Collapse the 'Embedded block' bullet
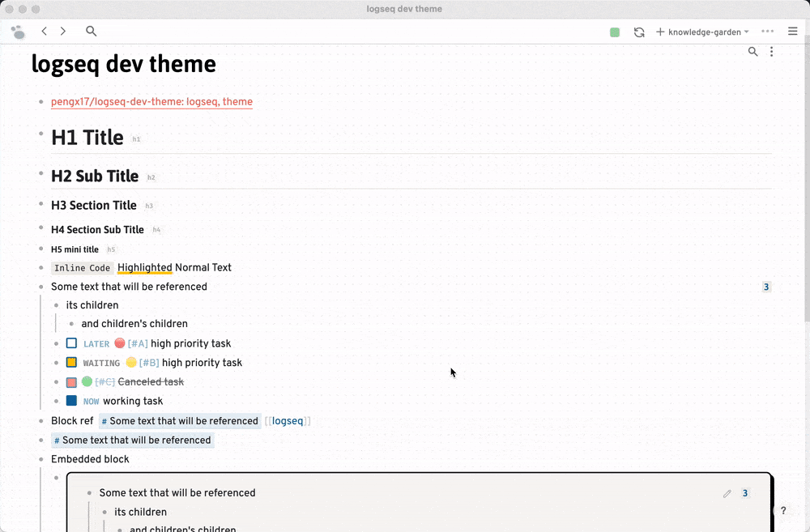The height and width of the screenshot is (532, 810). tap(40, 459)
